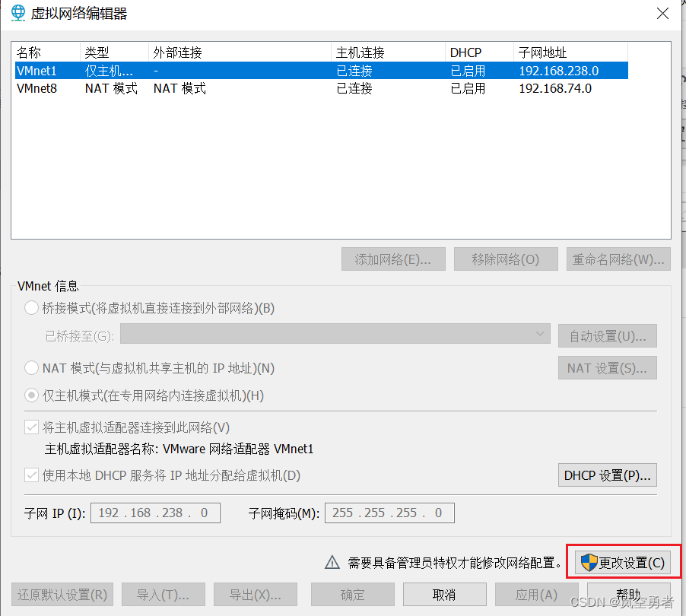Screen dimensions: 686x616
Task: Click 还原默认设置(R) button
Action: coord(62,595)
